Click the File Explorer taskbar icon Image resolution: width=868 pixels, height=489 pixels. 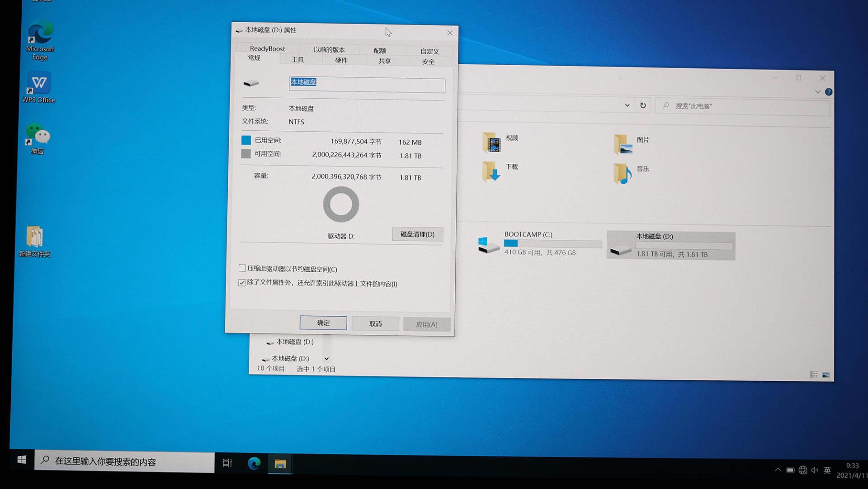(280, 464)
